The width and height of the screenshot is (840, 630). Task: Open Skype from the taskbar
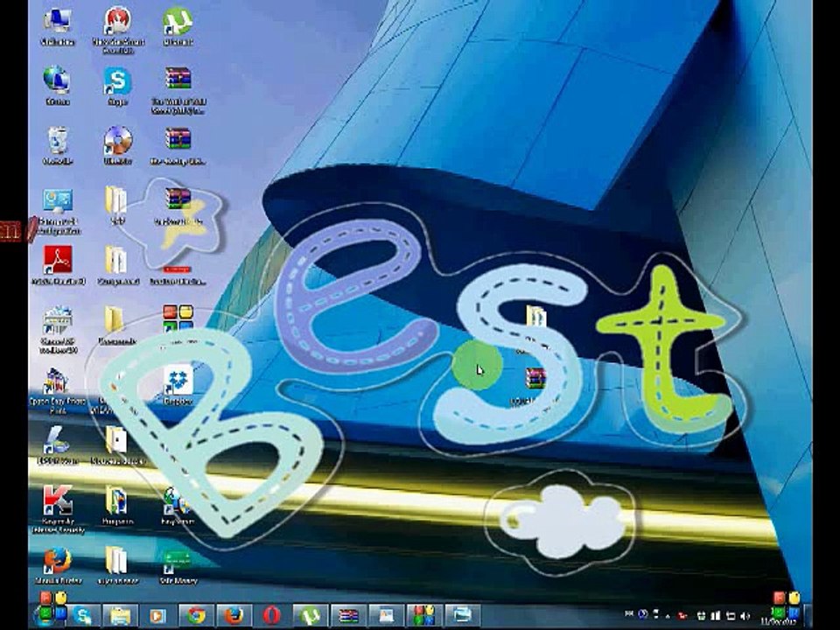click(x=82, y=616)
